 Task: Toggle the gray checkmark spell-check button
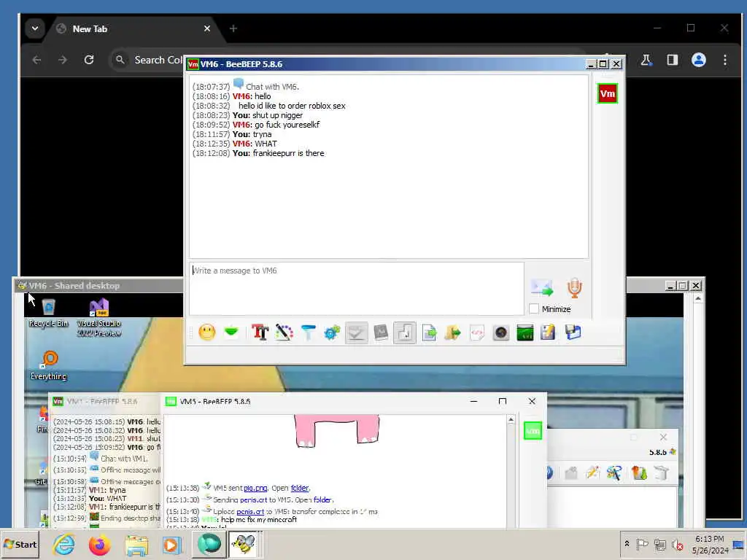[356, 332]
